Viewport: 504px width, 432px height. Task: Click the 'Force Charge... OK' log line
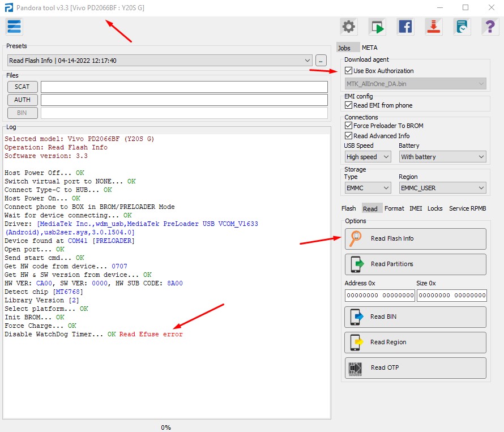40,326
